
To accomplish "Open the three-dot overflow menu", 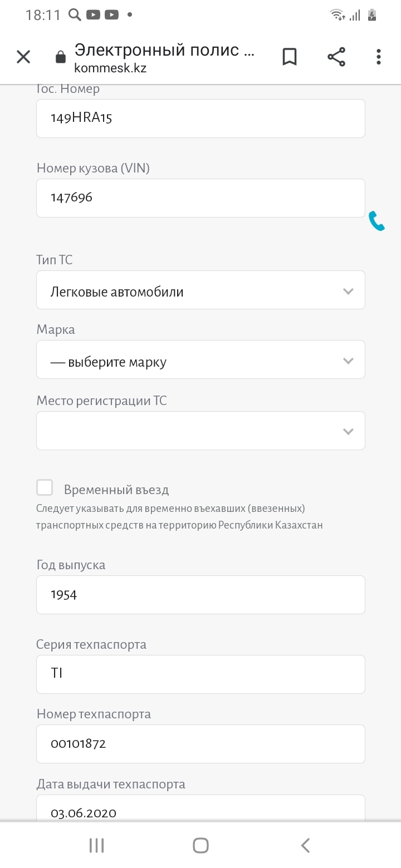I will pyautogui.click(x=379, y=57).
